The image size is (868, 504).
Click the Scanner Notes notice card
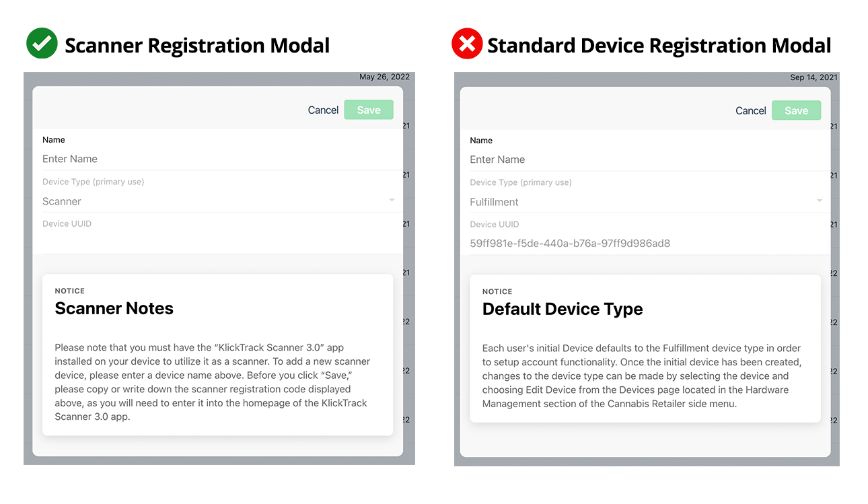(217, 354)
